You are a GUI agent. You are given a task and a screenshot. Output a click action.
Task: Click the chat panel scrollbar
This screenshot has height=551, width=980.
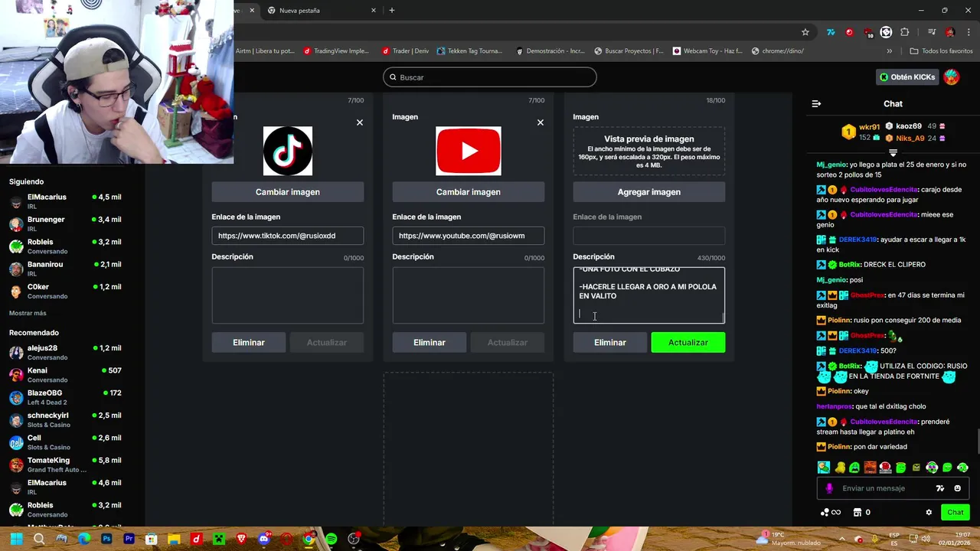click(x=977, y=442)
